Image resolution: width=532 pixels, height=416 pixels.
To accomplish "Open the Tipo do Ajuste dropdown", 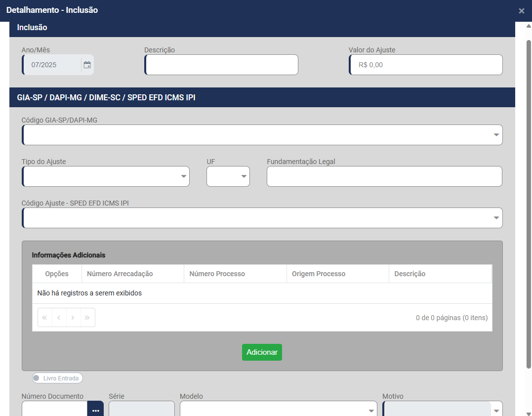I will (184, 176).
